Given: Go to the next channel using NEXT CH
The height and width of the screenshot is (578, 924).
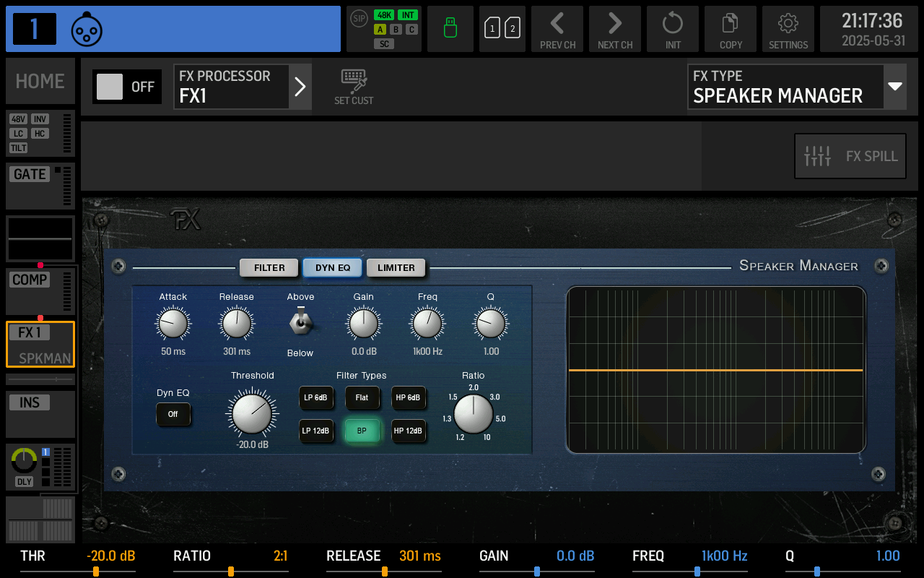Looking at the screenshot, I should 614,29.
